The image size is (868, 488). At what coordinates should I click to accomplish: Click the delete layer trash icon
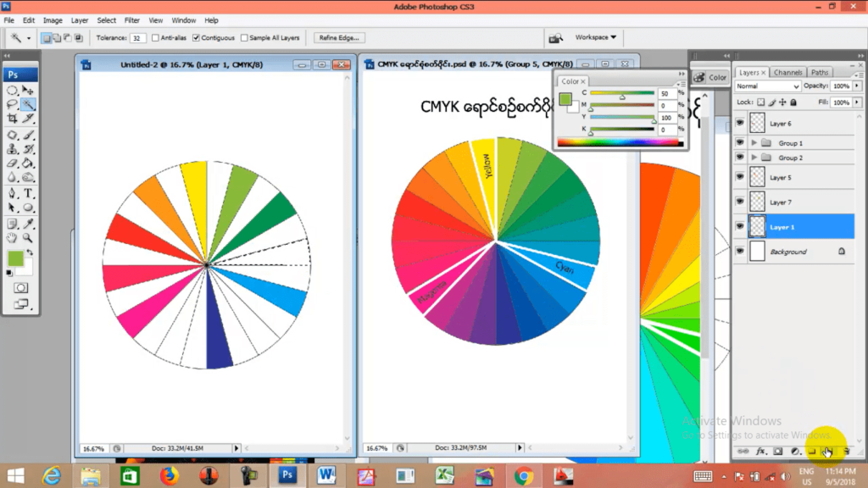(847, 452)
